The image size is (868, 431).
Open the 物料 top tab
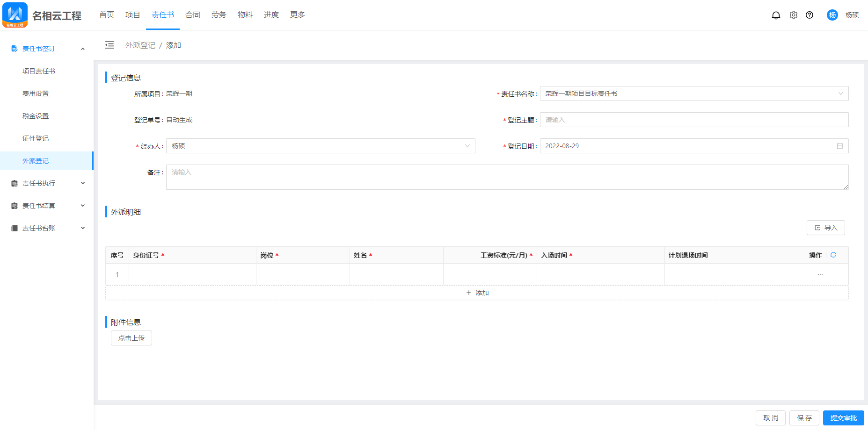coord(245,15)
